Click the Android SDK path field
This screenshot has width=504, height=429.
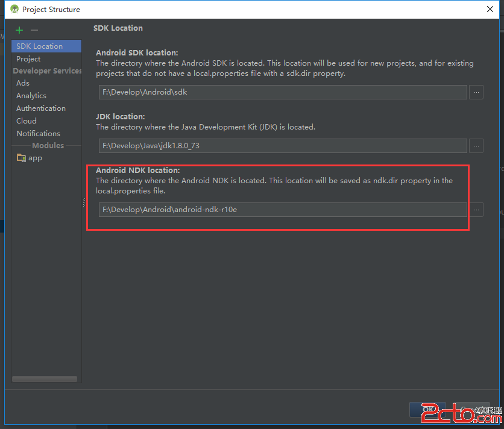[x=283, y=92]
